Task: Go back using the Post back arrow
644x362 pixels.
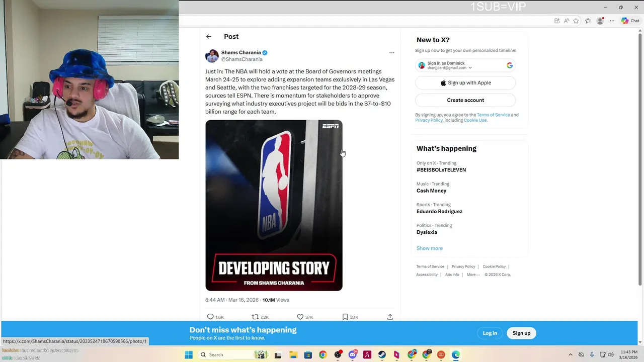Action: point(209,37)
